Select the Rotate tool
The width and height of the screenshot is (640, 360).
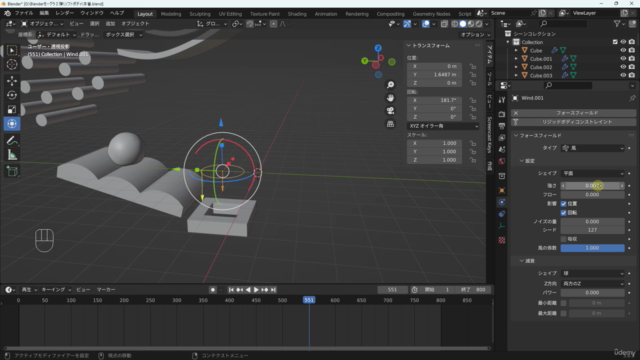(x=12, y=95)
